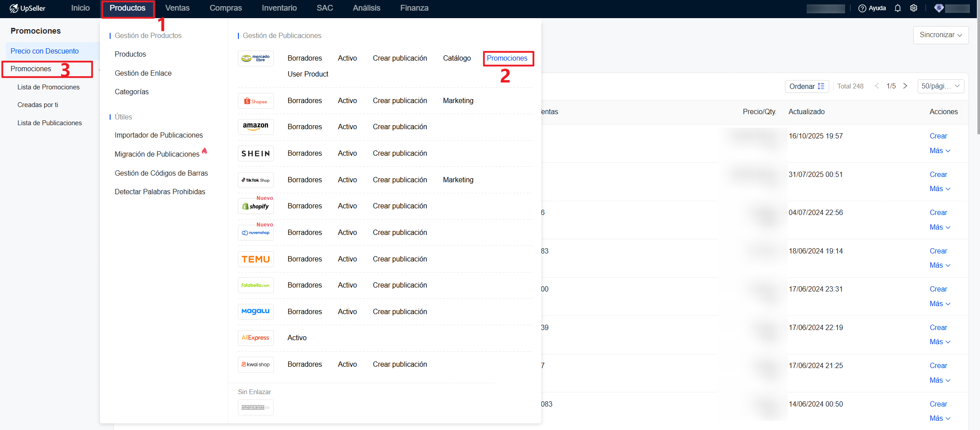The image size is (980, 430).
Task: Open the Ventas menu
Action: (x=177, y=8)
